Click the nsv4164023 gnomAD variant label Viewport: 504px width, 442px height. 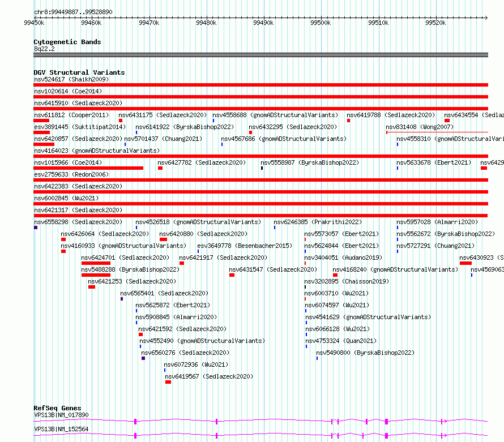pyautogui.click(x=97, y=151)
